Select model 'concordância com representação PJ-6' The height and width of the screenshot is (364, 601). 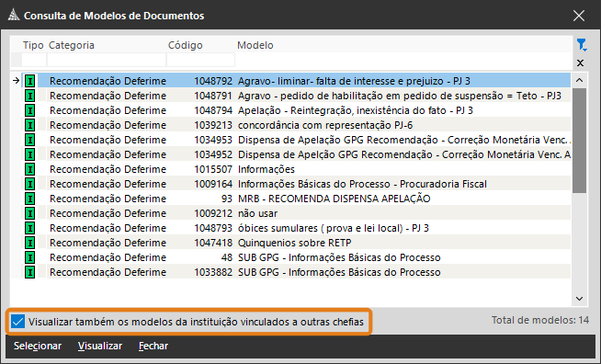[325, 125]
